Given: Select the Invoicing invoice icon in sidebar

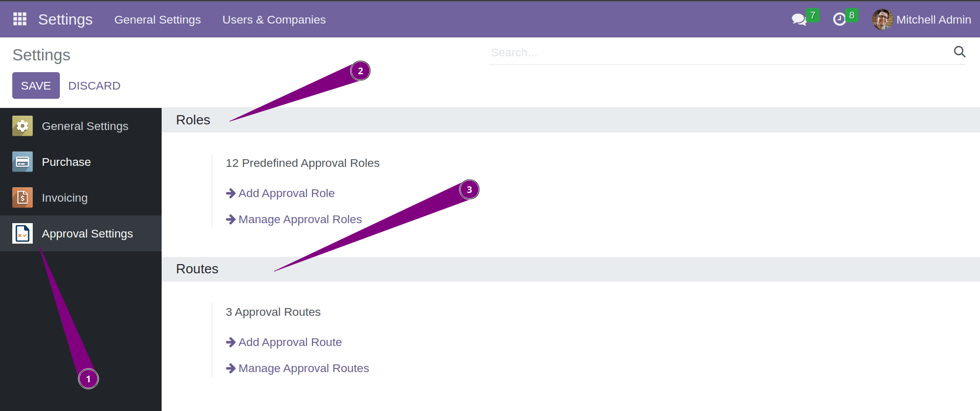Looking at the screenshot, I should pyautogui.click(x=22, y=198).
